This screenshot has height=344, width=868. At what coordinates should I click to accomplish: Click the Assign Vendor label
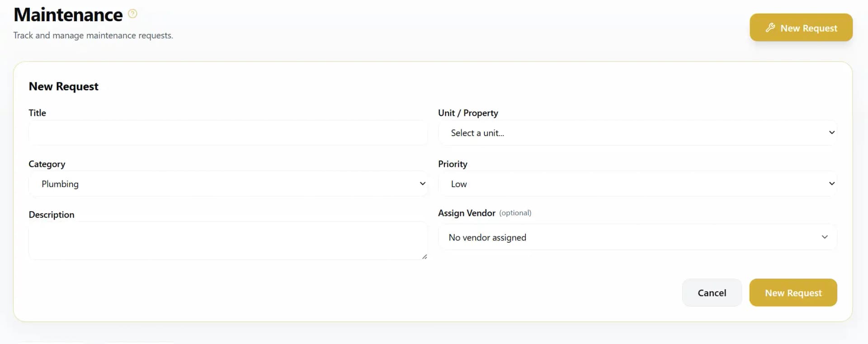tap(467, 213)
